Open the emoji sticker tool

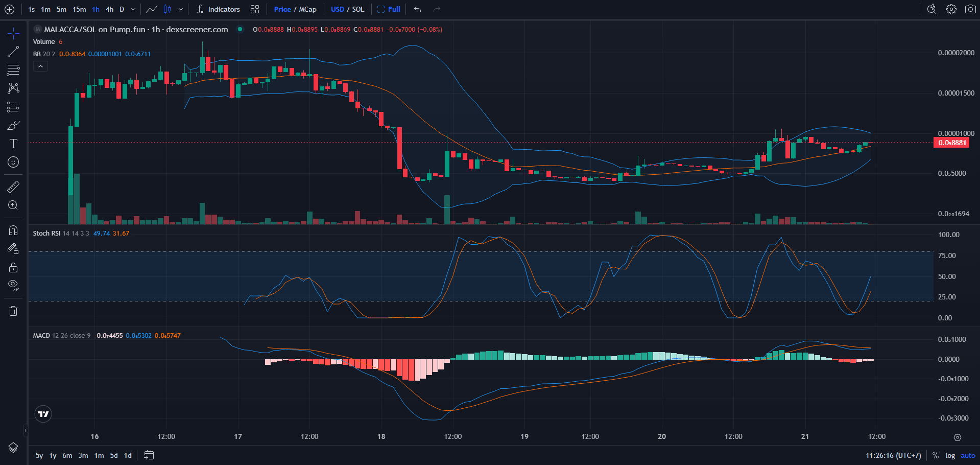pos(13,162)
